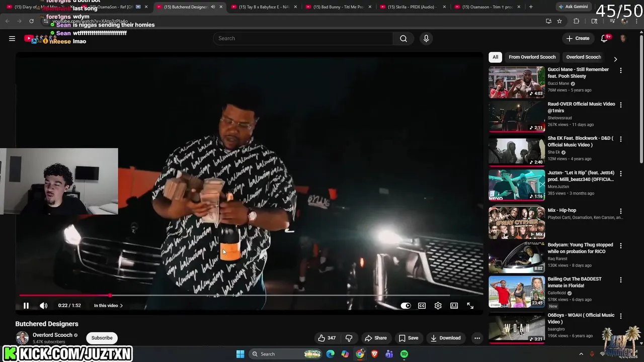Viewport: 644px width, 362px height.
Task: Open options for Bailing Out The BADDEST video
Action: tap(620, 280)
